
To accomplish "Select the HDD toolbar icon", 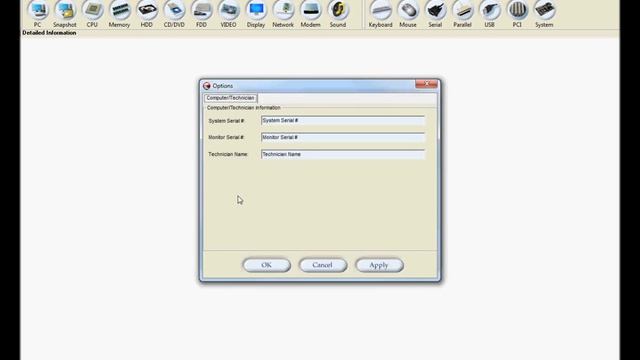I will tap(147, 11).
